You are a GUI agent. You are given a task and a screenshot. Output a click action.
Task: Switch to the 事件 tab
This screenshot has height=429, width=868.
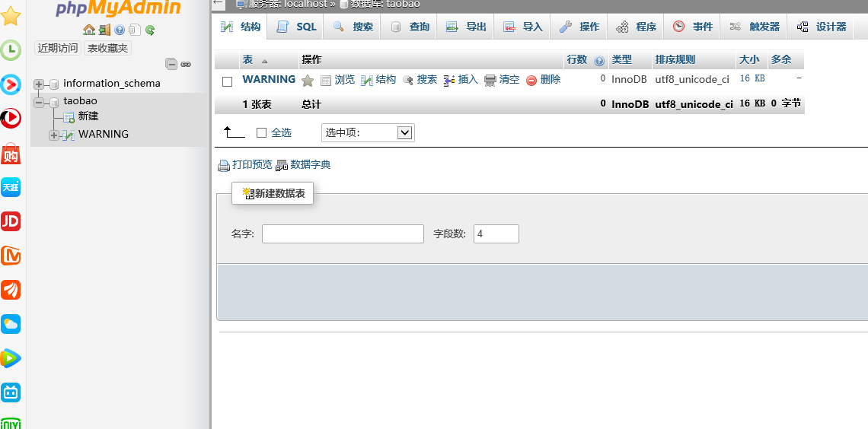(x=693, y=27)
